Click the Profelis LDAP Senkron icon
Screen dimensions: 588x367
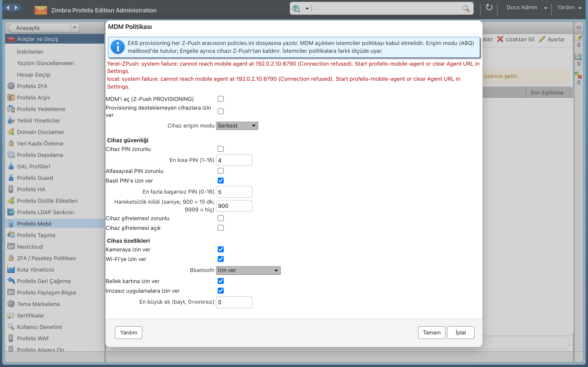point(11,212)
